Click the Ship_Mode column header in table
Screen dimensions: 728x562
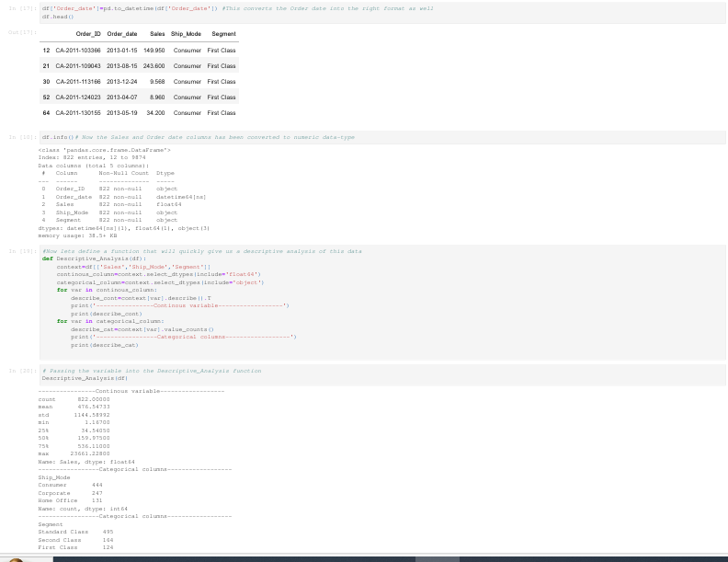[x=186, y=34]
